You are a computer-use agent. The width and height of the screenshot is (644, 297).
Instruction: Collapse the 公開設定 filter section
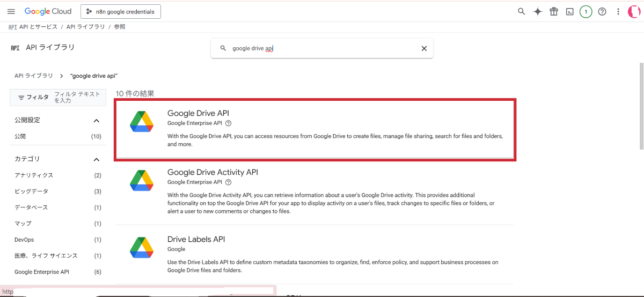(97, 121)
